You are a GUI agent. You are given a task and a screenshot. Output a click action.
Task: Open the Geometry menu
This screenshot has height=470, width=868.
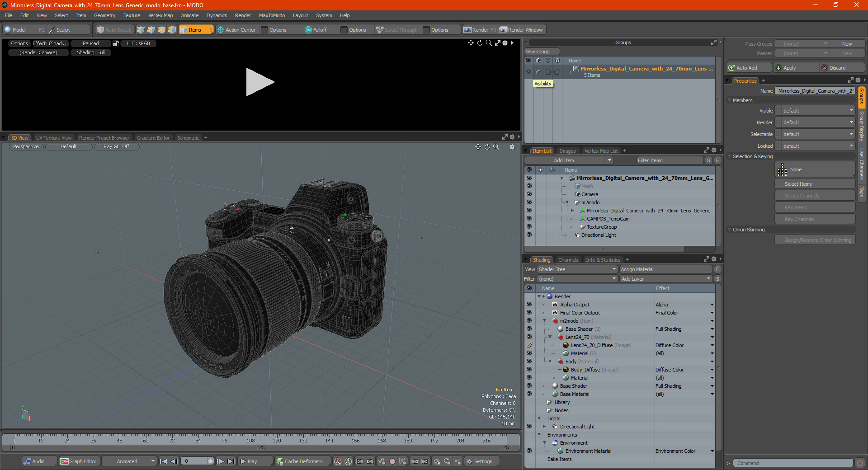[104, 15]
